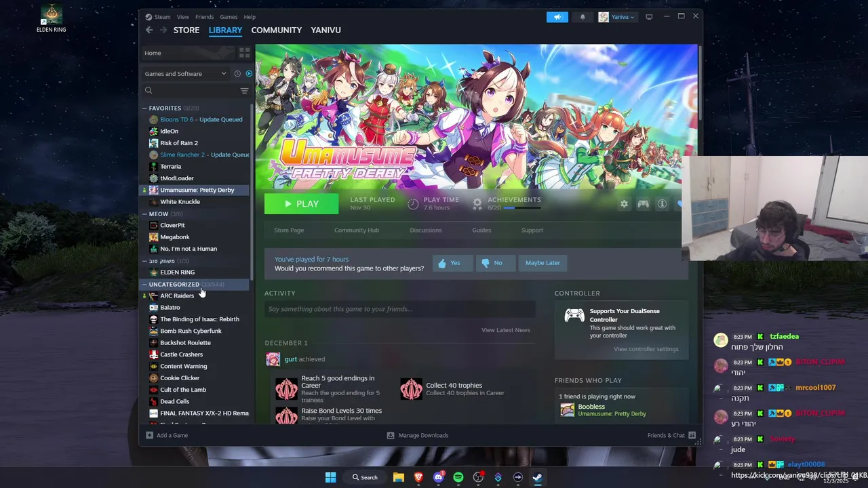This screenshot has height=488, width=868.
Task: Open the notifications bell in Steam
Action: click(583, 17)
